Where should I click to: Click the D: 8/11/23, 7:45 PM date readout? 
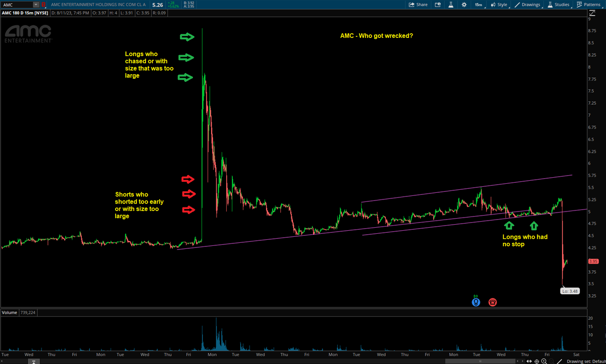71,13
